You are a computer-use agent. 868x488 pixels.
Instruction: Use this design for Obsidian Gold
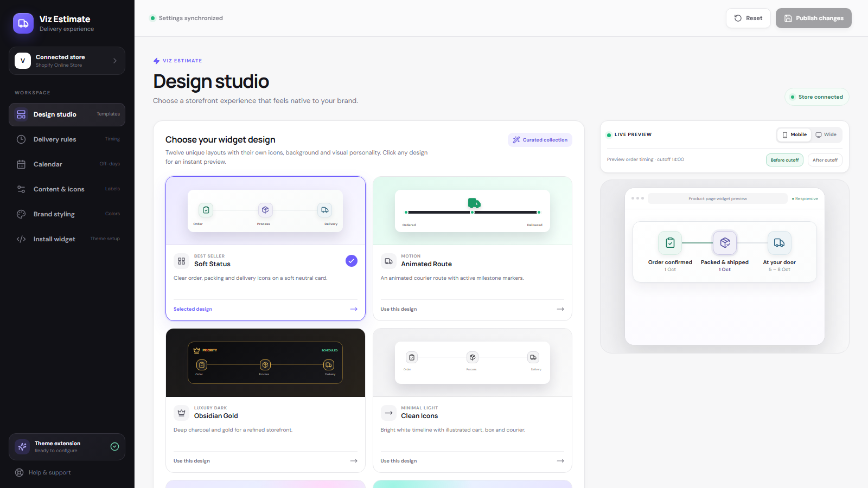[x=265, y=461]
